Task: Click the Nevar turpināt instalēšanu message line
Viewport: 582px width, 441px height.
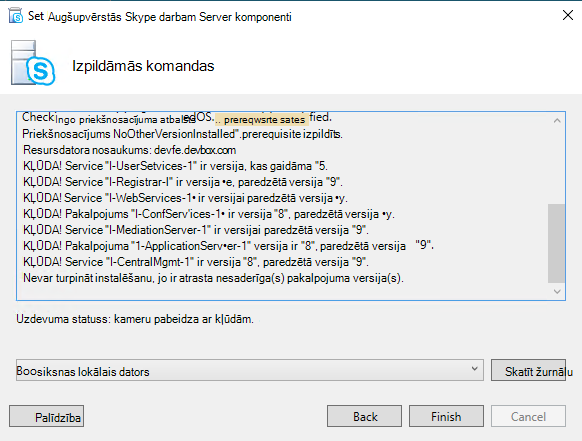Action: pos(213,278)
